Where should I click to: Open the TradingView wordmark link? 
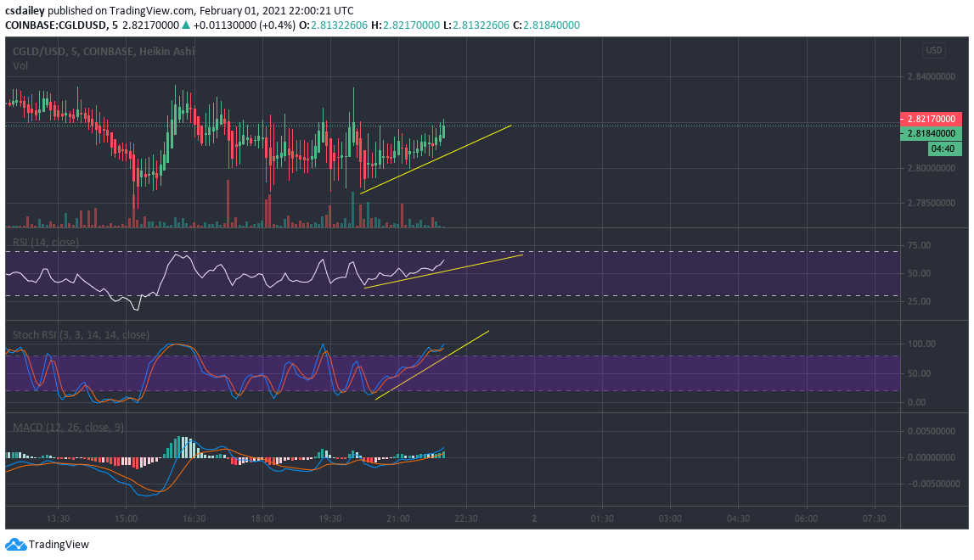59,545
